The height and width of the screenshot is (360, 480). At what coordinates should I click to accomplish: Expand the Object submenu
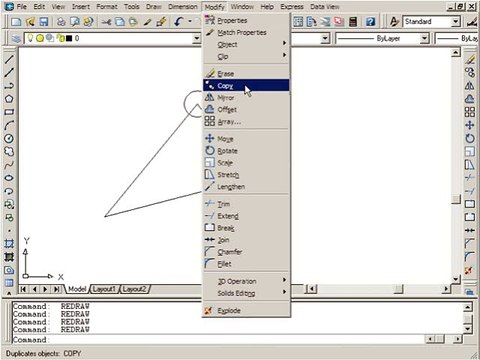[246, 44]
